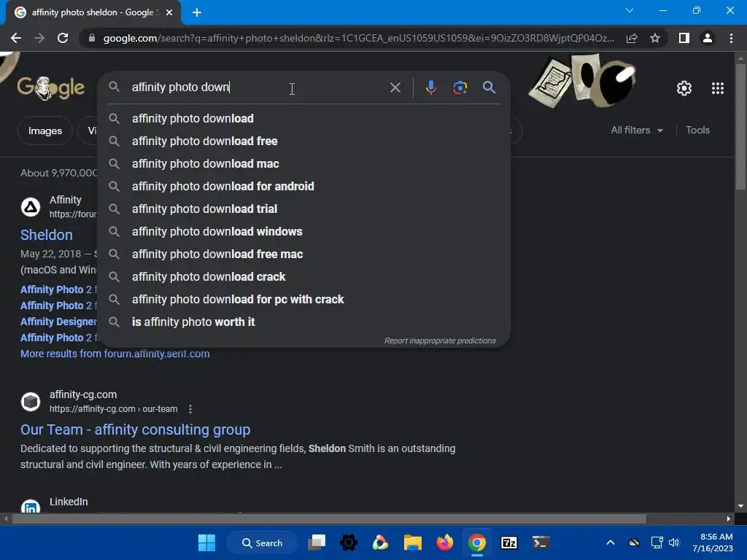Open Chrome three-dot menu
Image resolution: width=747 pixels, height=560 pixels.
click(x=731, y=38)
